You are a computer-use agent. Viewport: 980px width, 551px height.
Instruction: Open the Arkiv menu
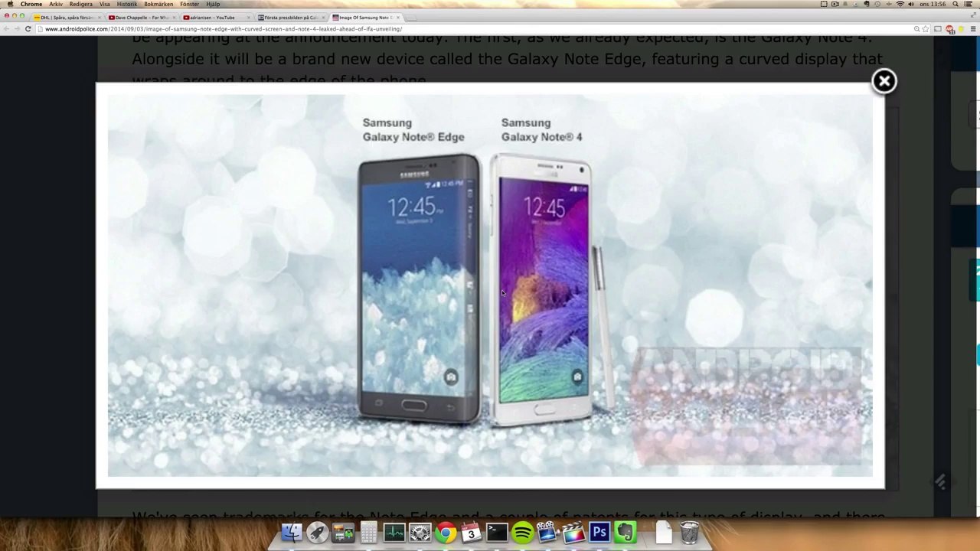(x=56, y=5)
